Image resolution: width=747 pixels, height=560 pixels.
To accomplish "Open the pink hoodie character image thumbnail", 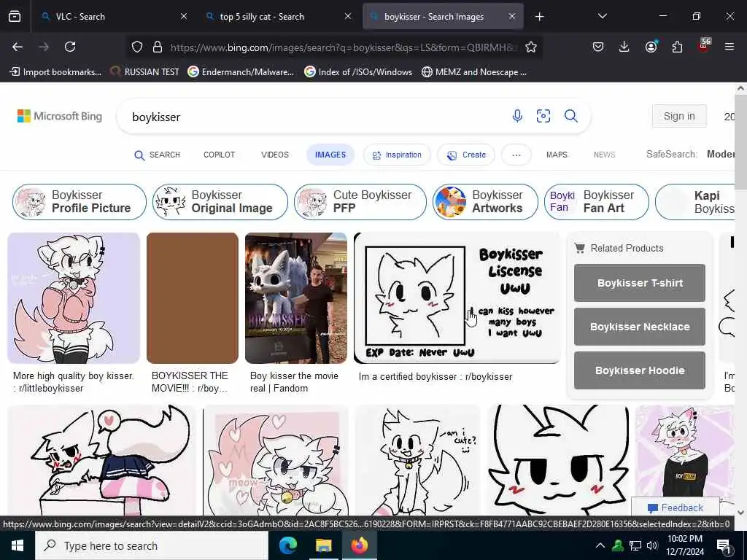I will coord(74,298).
